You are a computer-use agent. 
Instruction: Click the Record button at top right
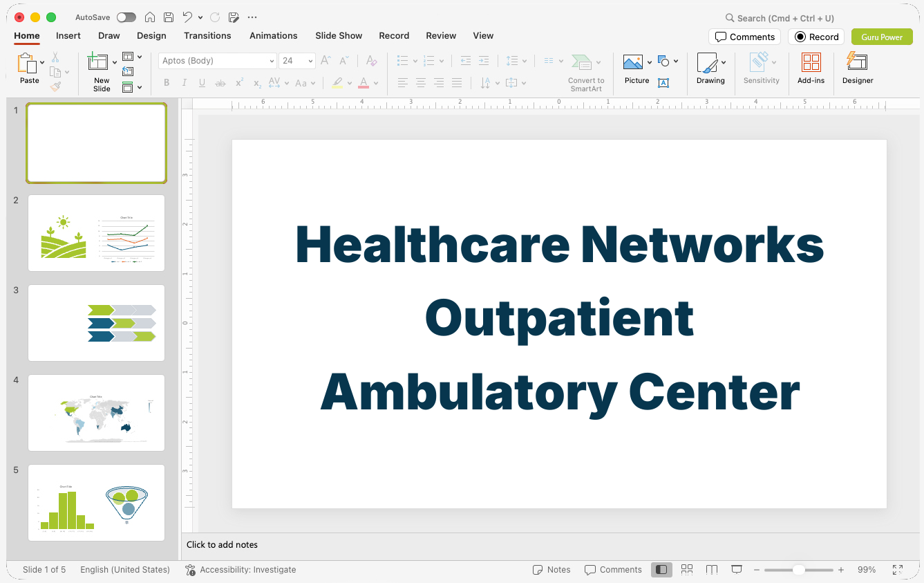tap(816, 37)
